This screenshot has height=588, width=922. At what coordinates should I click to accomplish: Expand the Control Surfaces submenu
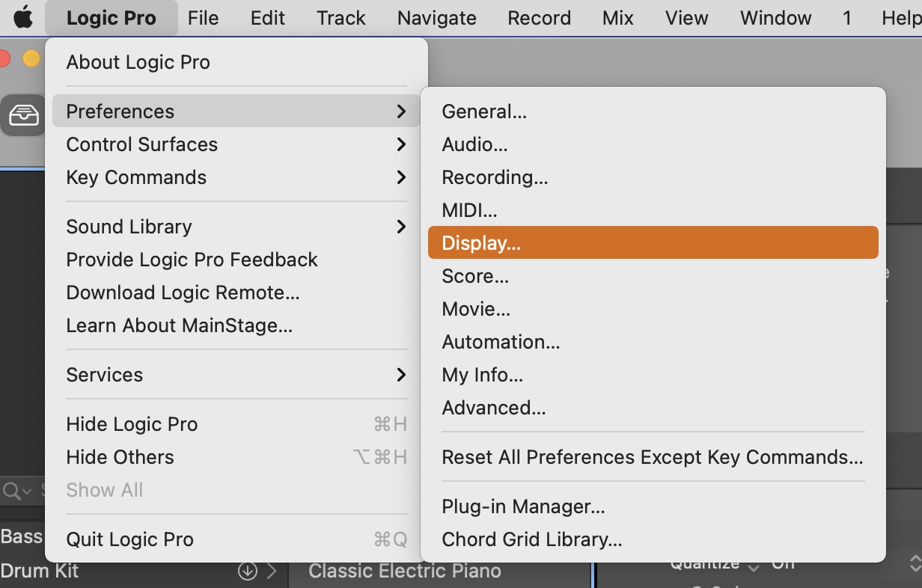click(x=236, y=144)
